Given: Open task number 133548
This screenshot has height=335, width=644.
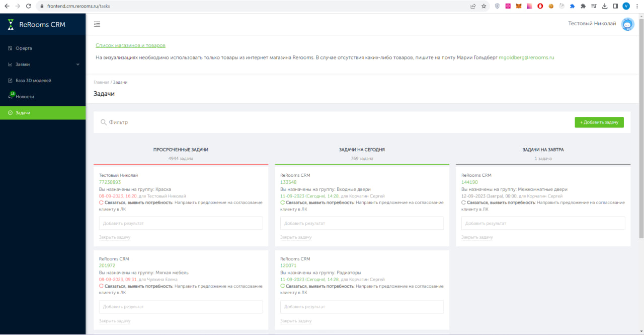Looking at the screenshot, I should [288, 182].
